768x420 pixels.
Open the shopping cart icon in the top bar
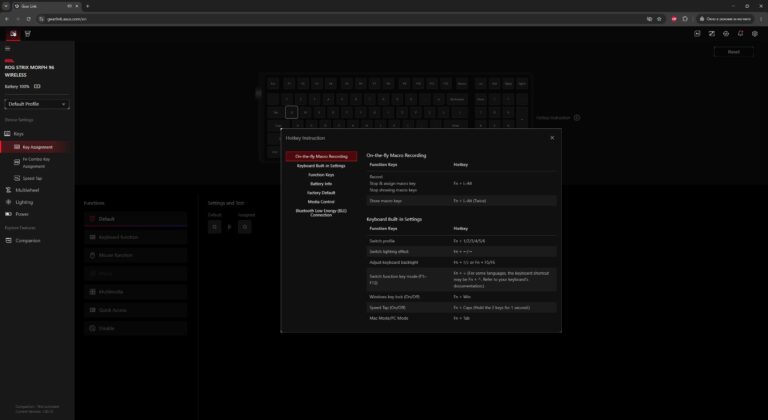pyautogui.click(x=27, y=34)
